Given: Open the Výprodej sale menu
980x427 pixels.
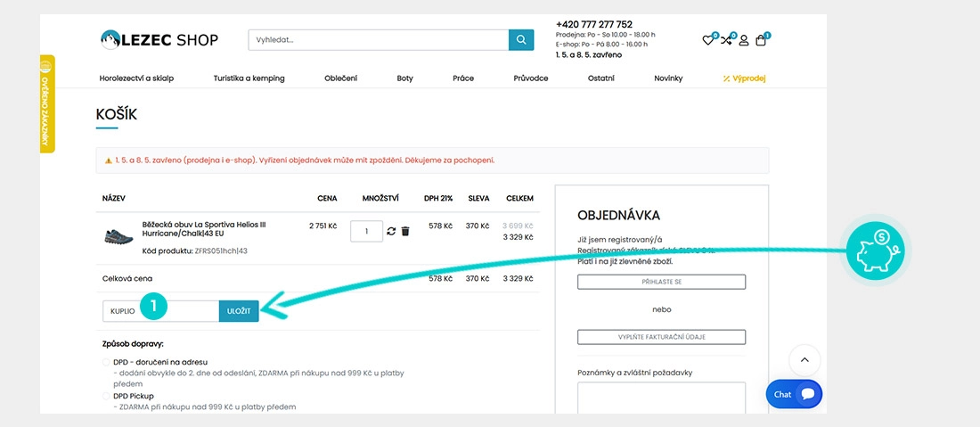Looking at the screenshot, I should point(745,78).
